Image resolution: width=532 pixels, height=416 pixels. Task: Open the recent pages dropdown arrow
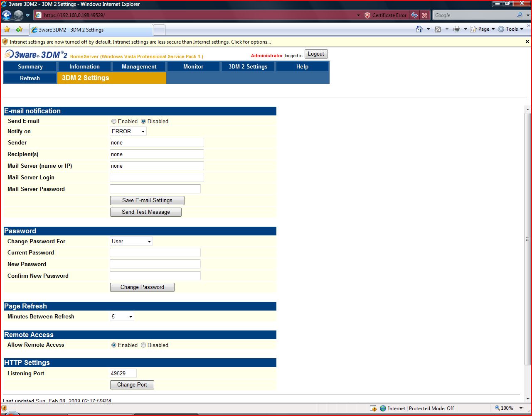pyautogui.click(x=28, y=15)
